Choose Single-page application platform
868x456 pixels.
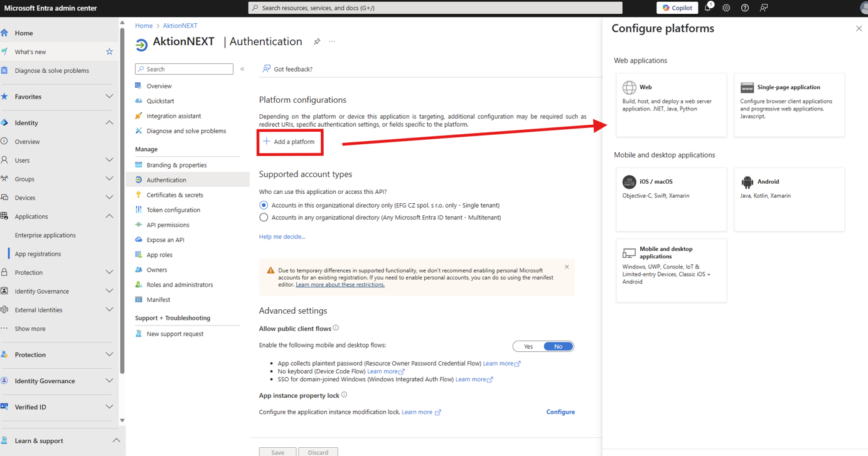click(x=790, y=105)
